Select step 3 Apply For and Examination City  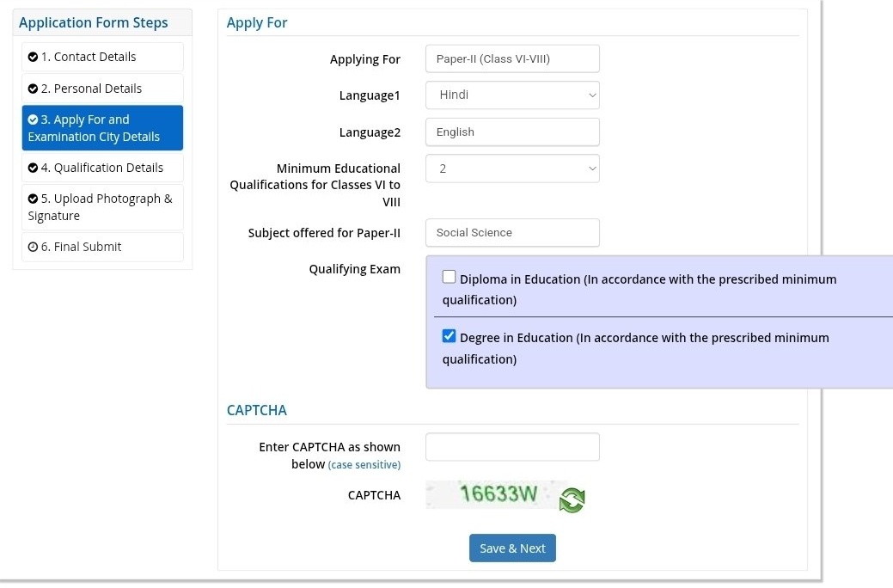[x=102, y=127]
